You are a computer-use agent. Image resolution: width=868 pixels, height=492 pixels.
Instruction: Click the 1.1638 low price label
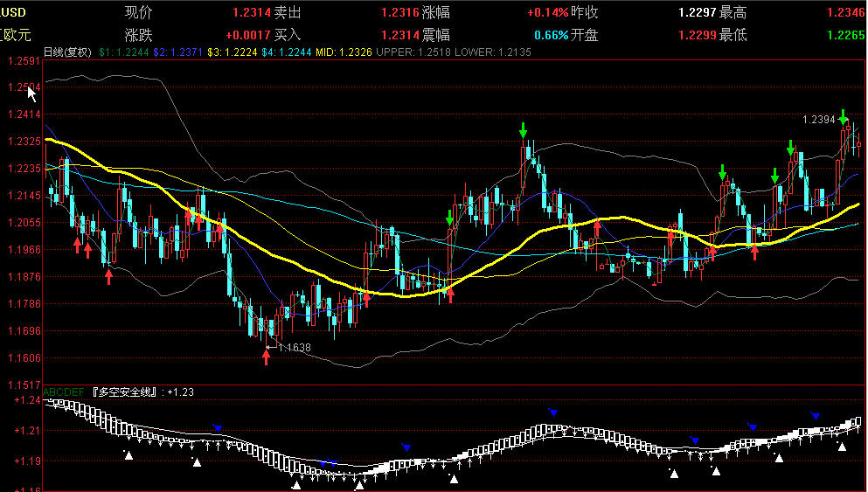pyautogui.click(x=294, y=348)
